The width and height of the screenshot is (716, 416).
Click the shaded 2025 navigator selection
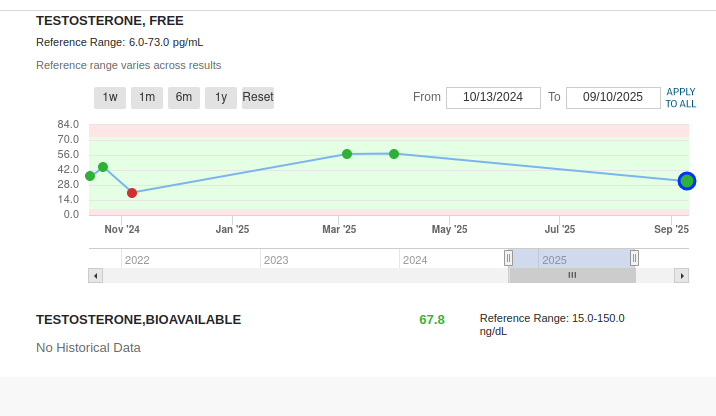pyautogui.click(x=571, y=259)
